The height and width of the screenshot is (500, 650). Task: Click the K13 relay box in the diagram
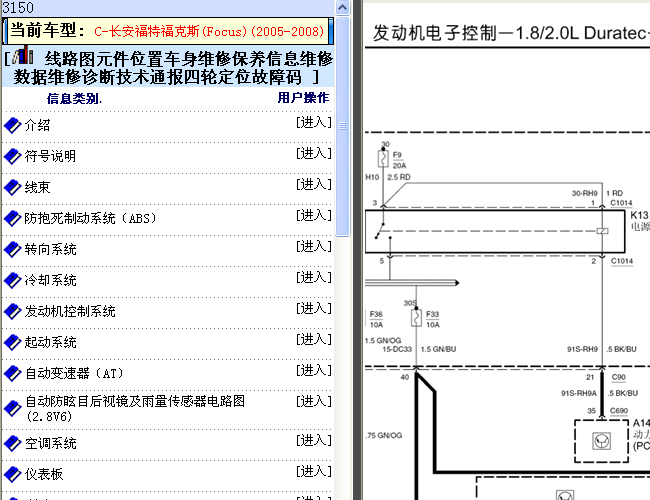point(495,231)
